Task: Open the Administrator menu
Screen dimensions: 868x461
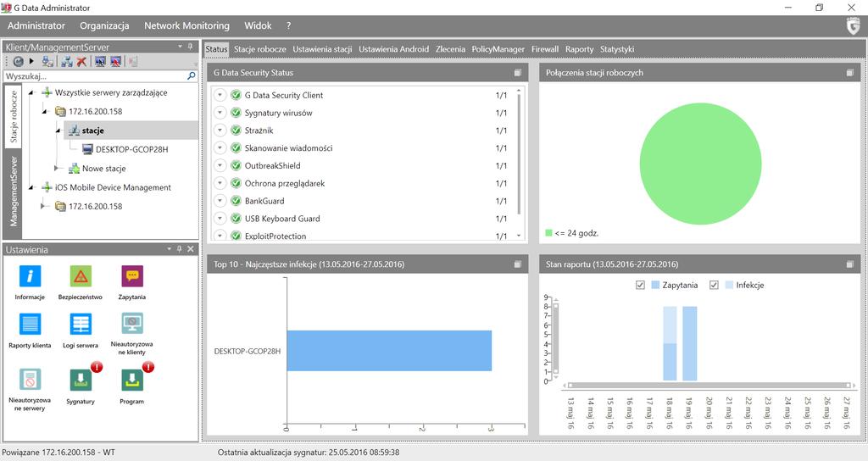Action: point(36,25)
